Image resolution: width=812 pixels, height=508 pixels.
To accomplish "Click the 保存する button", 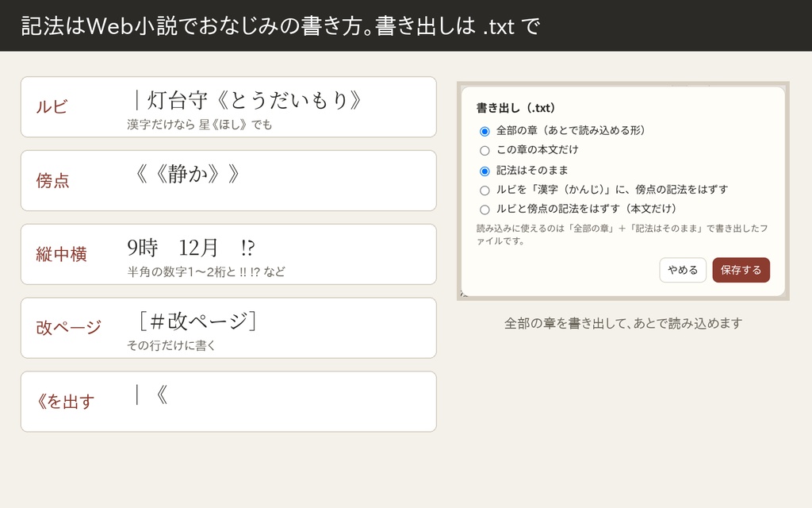I will 741,270.
